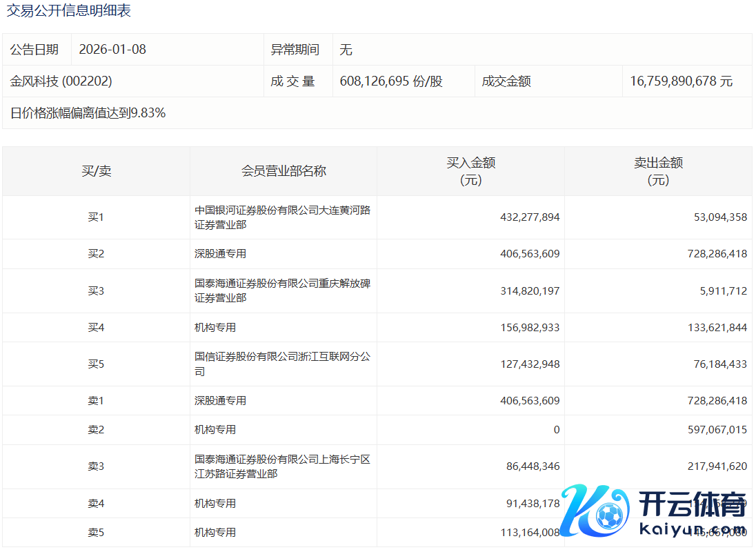
Task: Click the volume value 608,126,695 份/股
Action: (391, 81)
